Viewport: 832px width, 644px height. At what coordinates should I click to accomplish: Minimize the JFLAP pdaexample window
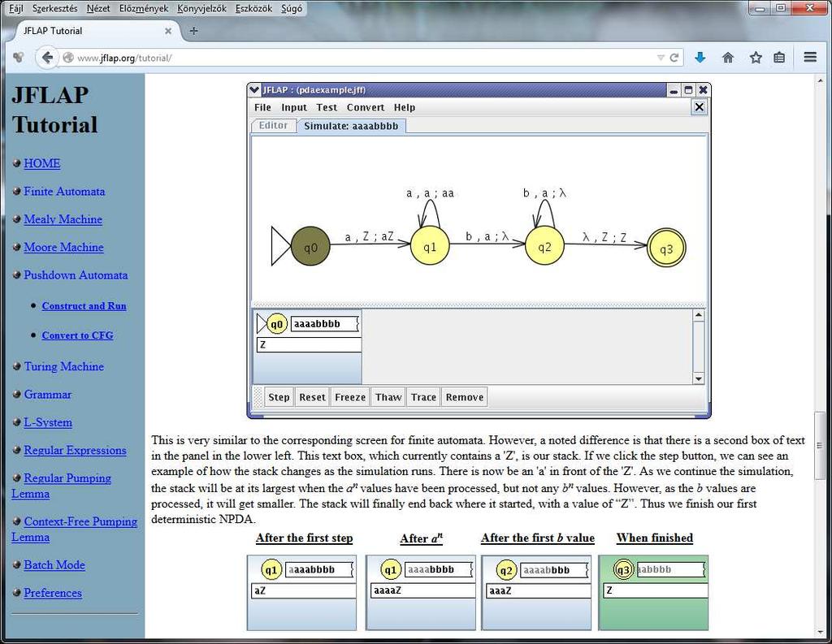pyautogui.click(x=674, y=90)
